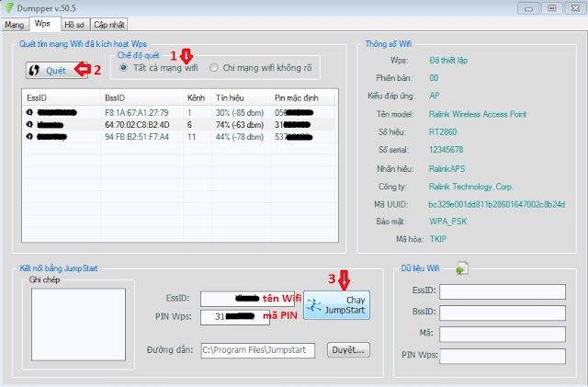Click Wps status 'Đã thiết lập'

(x=448, y=61)
